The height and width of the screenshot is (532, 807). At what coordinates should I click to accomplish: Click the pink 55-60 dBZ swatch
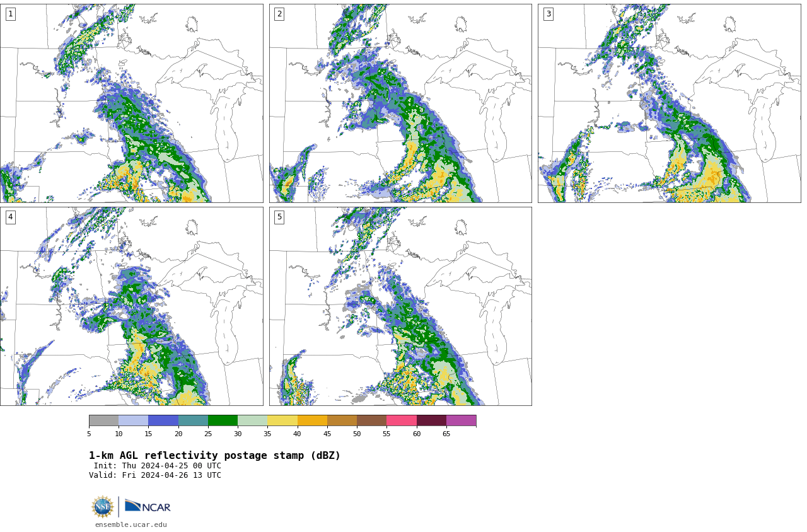click(x=402, y=420)
